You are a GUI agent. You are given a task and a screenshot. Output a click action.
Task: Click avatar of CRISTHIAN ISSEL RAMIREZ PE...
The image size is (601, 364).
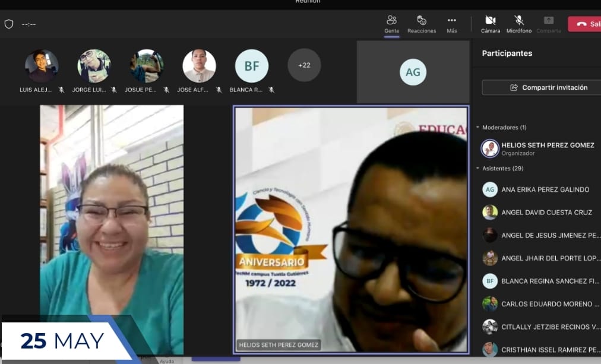point(490,350)
